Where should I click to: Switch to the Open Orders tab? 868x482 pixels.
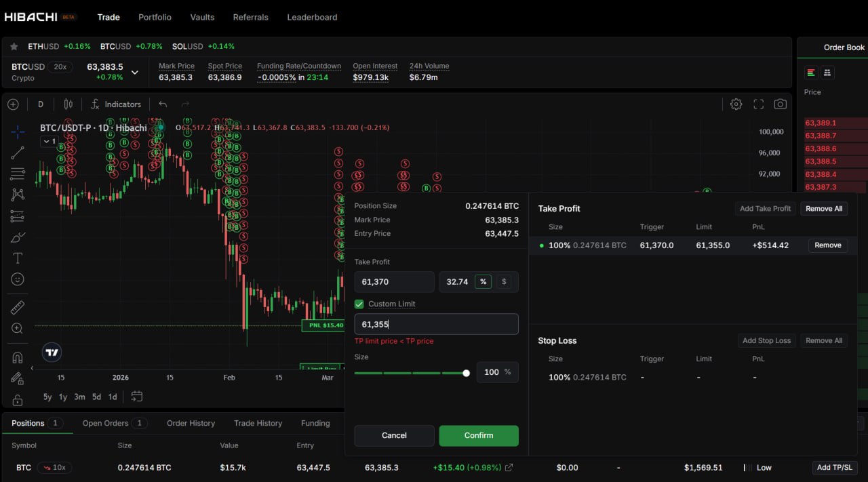[115, 423]
